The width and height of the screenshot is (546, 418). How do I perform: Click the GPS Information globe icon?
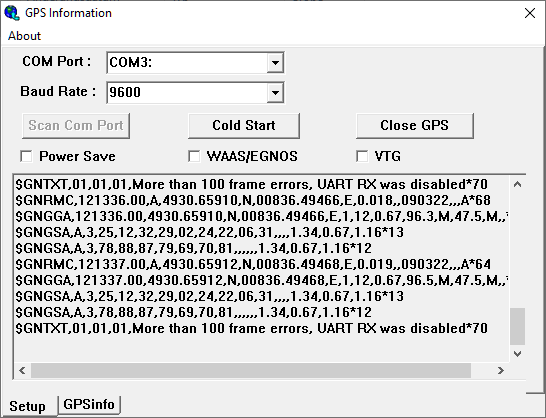(x=12, y=13)
